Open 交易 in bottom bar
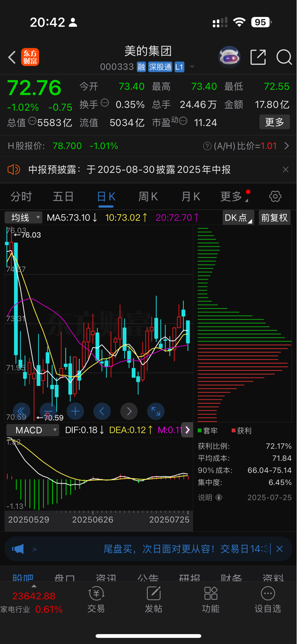 (96, 600)
